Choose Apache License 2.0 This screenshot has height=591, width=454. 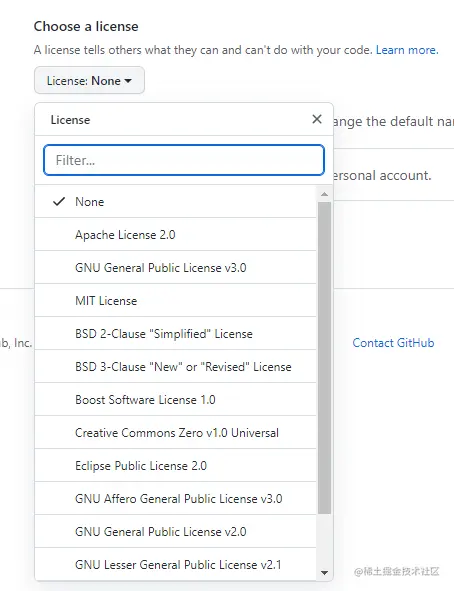coord(176,234)
